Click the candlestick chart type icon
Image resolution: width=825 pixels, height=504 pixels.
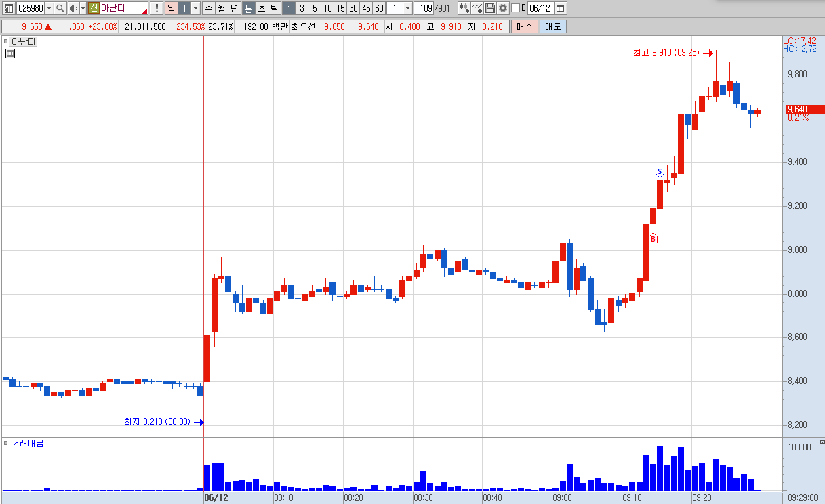pos(464,8)
